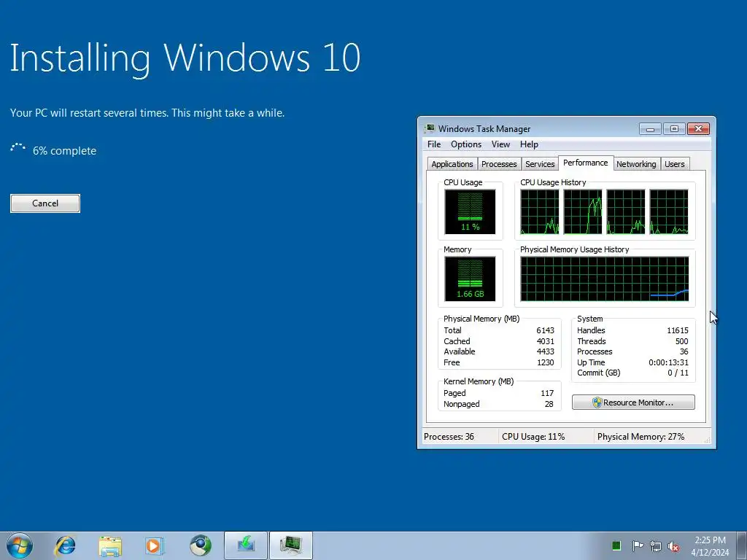Click the Kernel Memory Paged value 117

pos(547,393)
